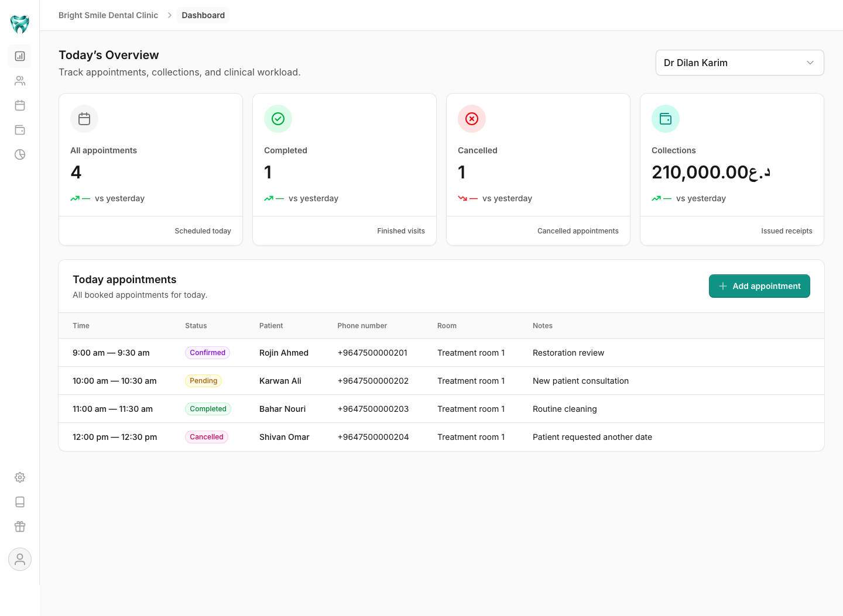
Task: Click phone number +9647500000202
Action: [x=373, y=381]
